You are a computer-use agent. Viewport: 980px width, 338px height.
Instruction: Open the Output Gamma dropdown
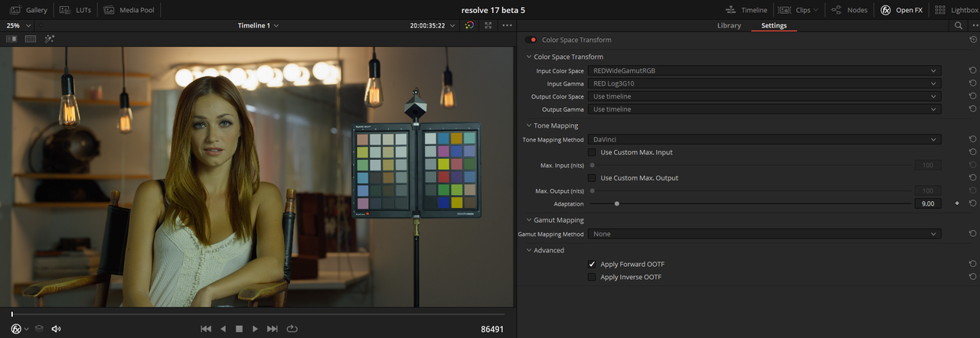pos(764,109)
